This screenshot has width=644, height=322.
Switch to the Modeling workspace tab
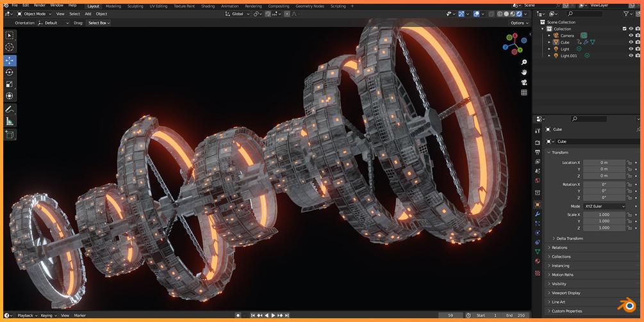113,6
